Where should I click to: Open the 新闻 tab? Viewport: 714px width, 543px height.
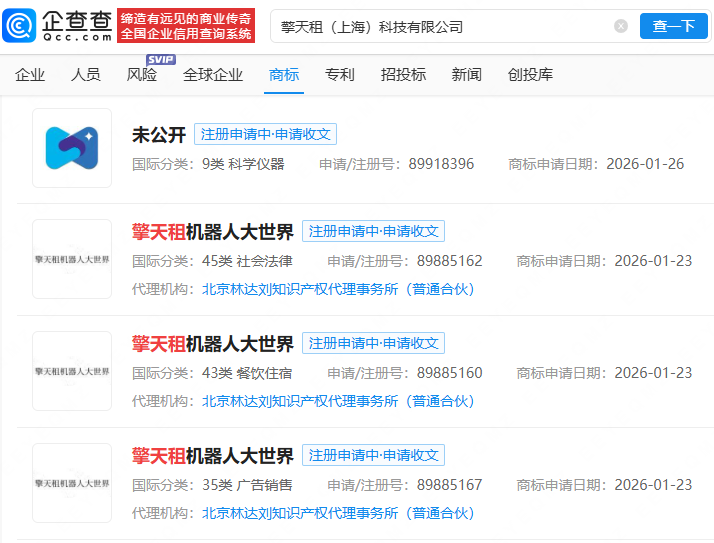(x=467, y=75)
